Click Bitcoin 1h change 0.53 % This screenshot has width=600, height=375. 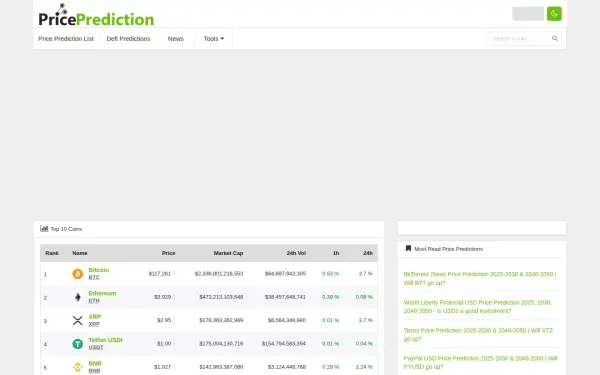[x=331, y=274]
